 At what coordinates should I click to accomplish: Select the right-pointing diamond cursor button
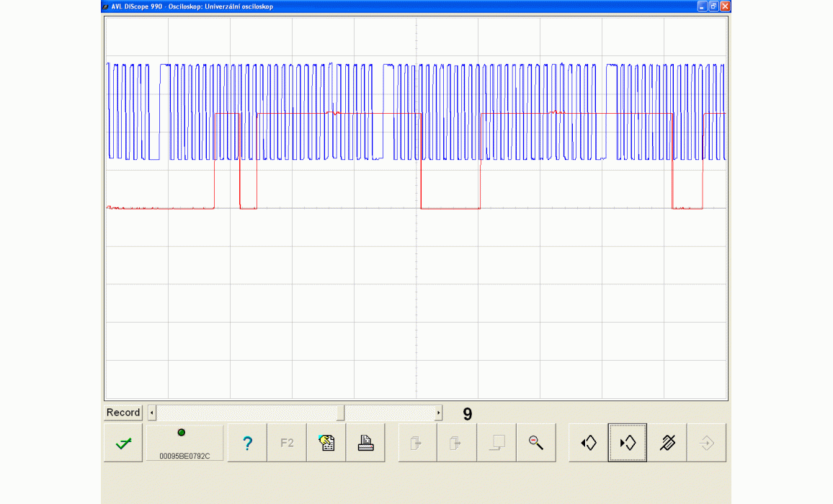pos(627,444)
